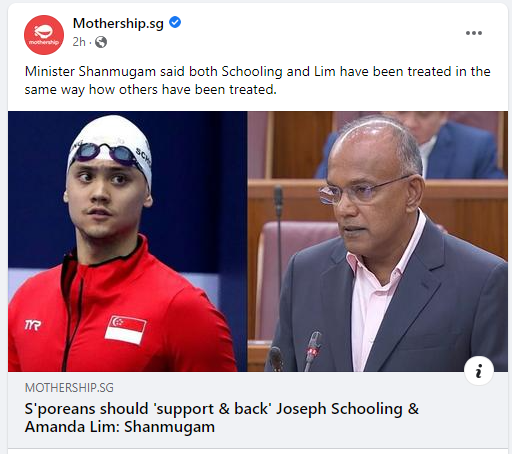
Task: Click the minister's eyeglasses in photo
Action: pyautogui.click(x=365, y=191)
